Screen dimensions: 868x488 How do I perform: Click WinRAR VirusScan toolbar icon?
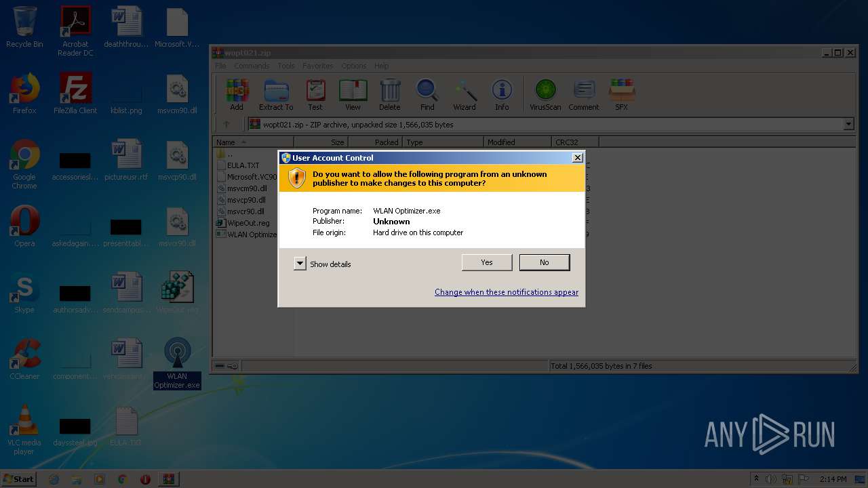click(x=545, y=94)
